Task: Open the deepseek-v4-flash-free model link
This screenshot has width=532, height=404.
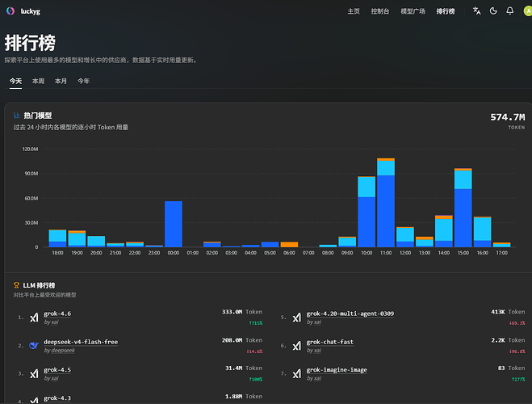Action: (81, 342)
